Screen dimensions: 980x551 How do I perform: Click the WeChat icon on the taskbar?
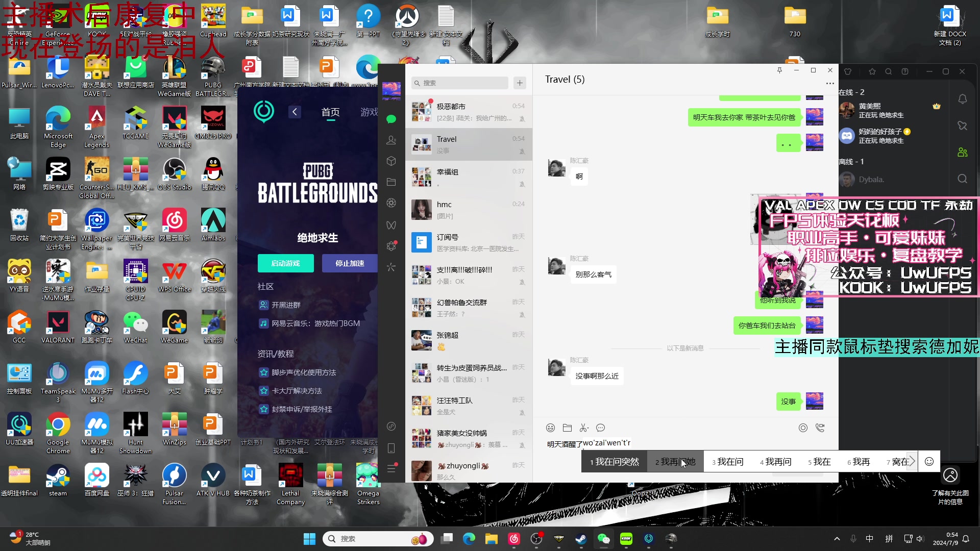[604, 538]
